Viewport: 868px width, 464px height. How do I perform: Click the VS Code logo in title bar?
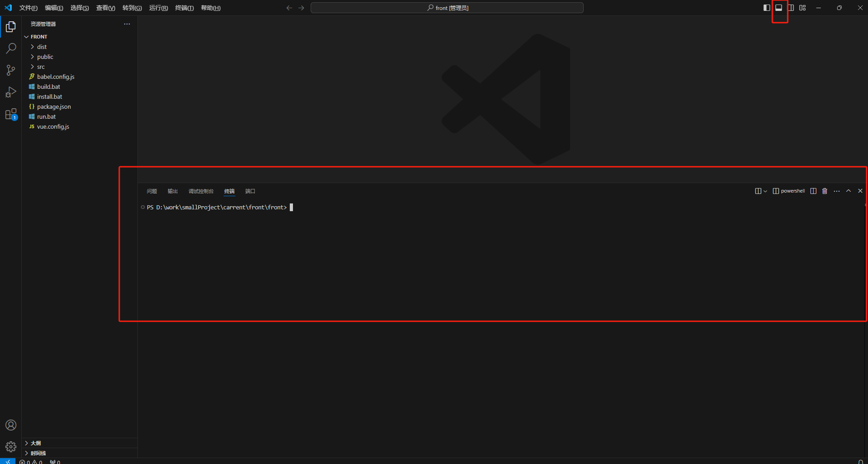click(x=8, y=8)
